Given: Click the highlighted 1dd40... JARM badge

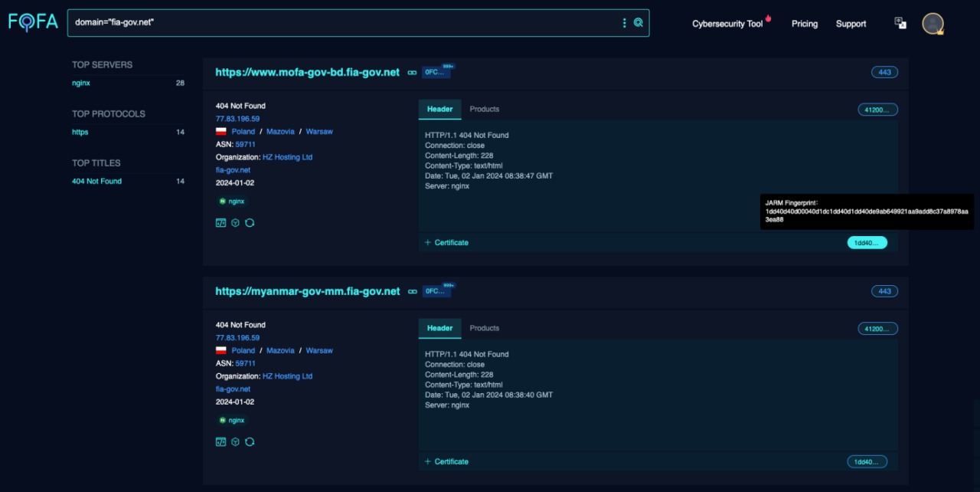Looking at the screenshot, I should (867, 242).
